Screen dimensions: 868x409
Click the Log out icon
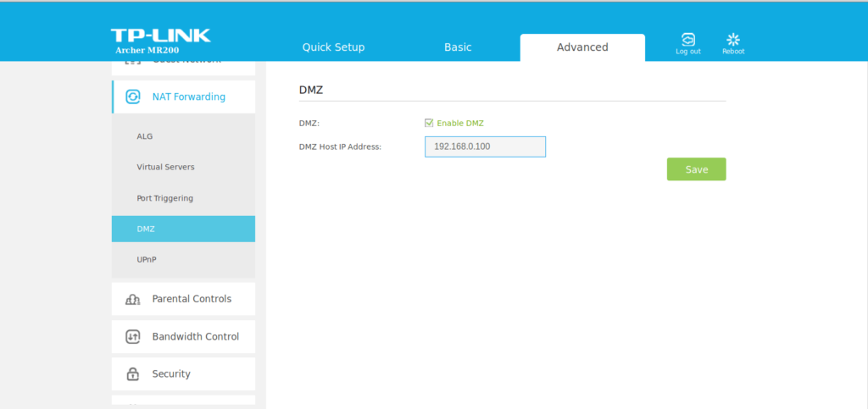click(687, 40)
